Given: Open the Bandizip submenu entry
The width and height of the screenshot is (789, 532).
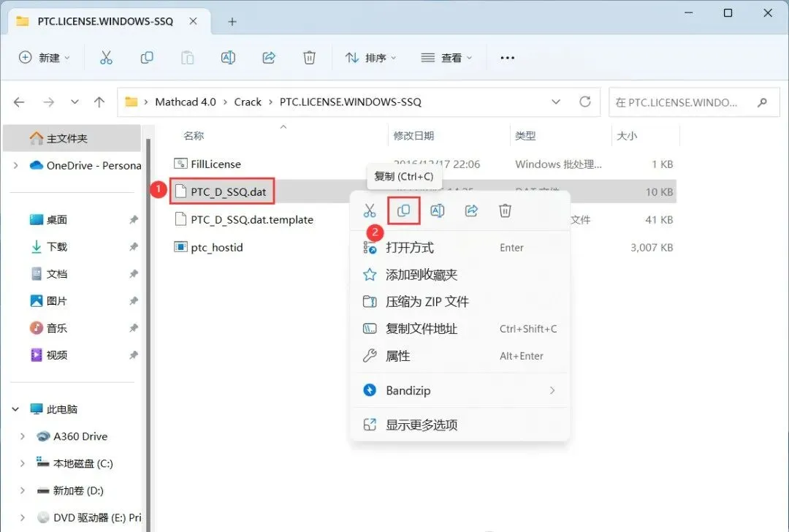Looking at the screenshot, I should coord(460,390).
